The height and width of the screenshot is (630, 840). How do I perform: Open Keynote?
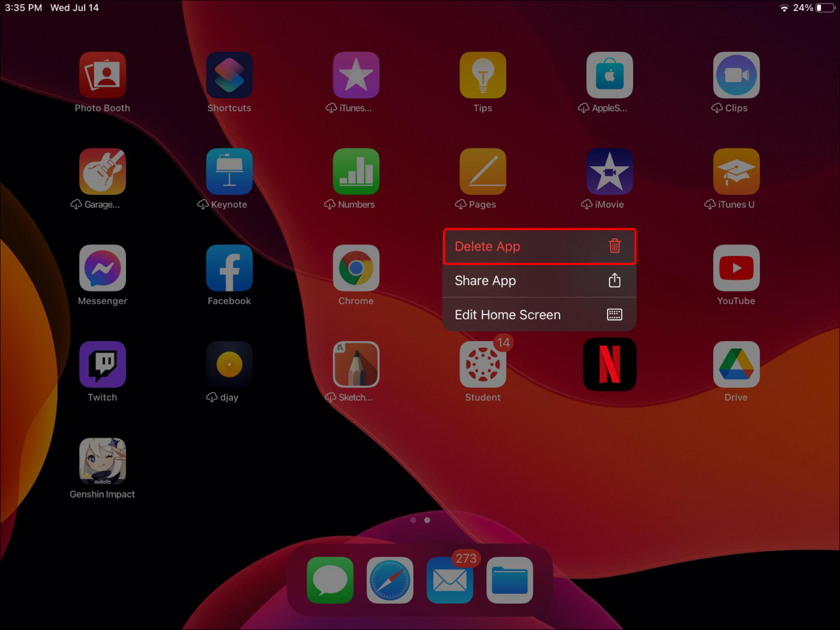(229, 171)
